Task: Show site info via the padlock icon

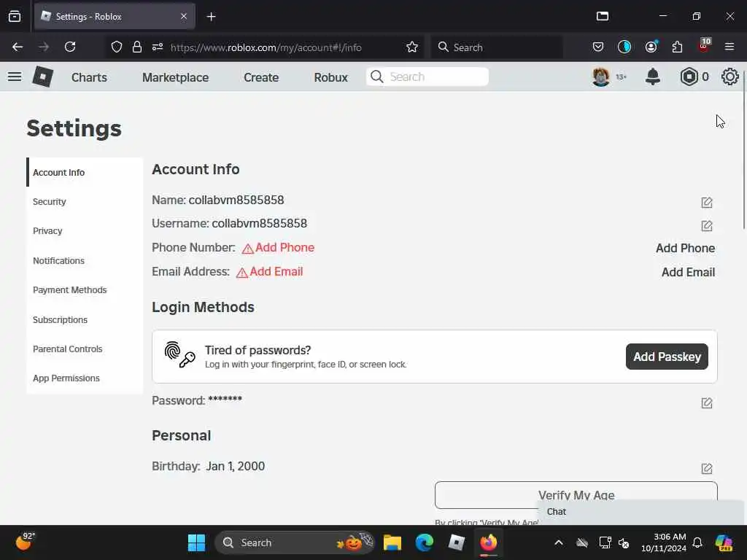Action: click(137, 47)
